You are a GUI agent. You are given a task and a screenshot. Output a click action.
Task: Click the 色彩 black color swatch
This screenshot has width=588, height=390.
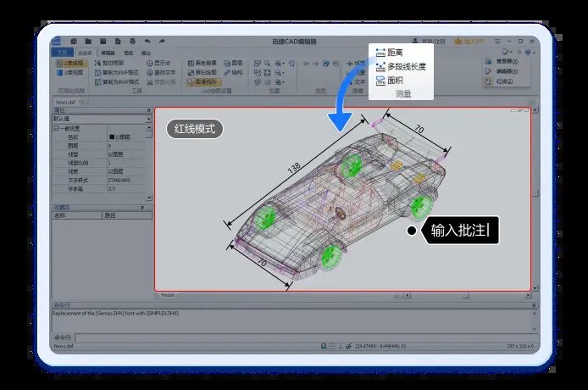coord(112,136)
